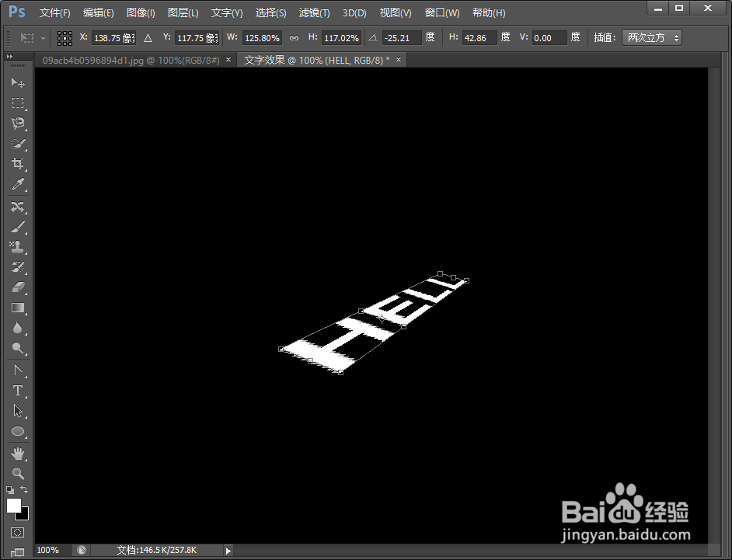732x560 pixels.
Task: Select the Eyedropper tool
Action: [x=18, y=184]
